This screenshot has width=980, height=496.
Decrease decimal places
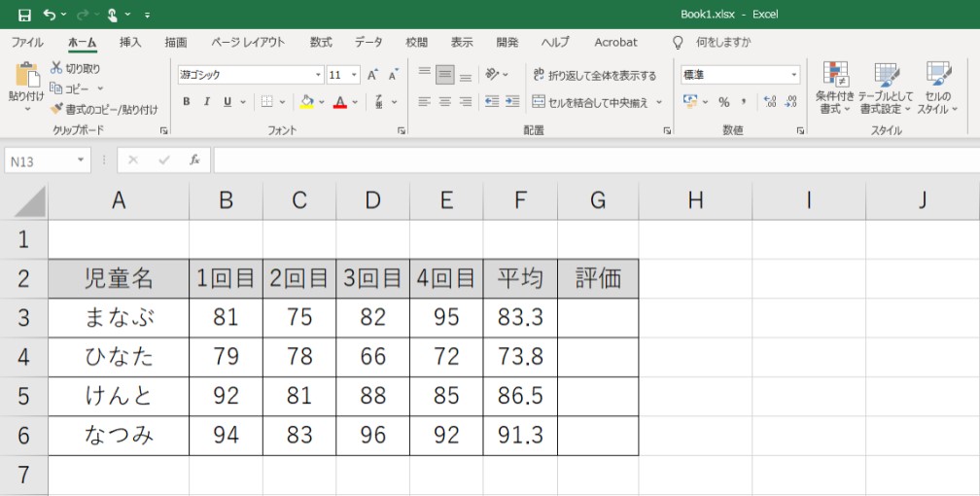click(x=791, y=102)
